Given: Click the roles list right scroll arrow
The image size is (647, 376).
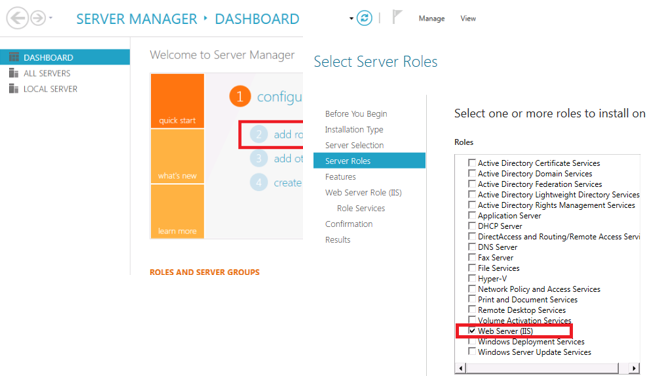Looking at the screenshot, I should pos(634,368).
